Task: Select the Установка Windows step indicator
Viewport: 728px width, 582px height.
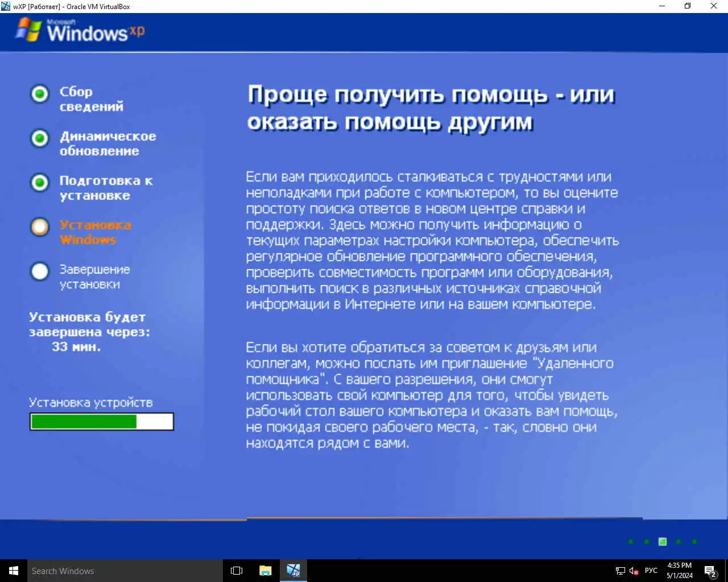Action: click(40, 227)
